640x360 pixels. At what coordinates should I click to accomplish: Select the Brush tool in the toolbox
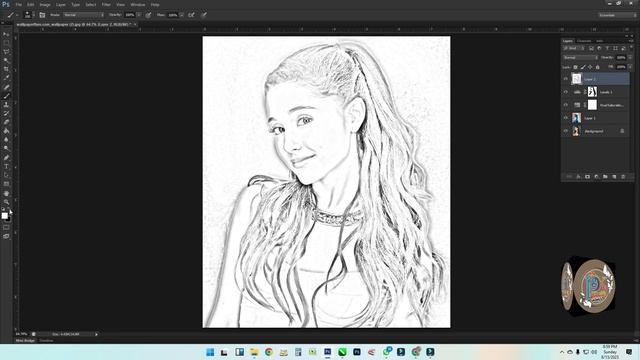(x=6, y=96)
